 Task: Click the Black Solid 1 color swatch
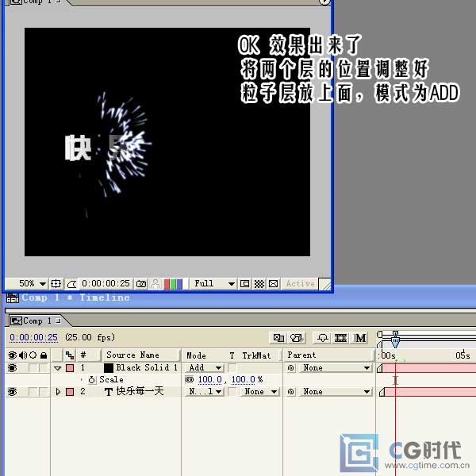[x=109, y=368]
